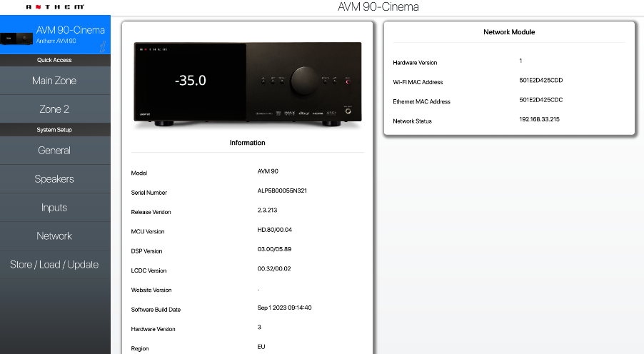Click the Information section heading
Viewport: 644px width, 354px height.
tap(247, 143)
